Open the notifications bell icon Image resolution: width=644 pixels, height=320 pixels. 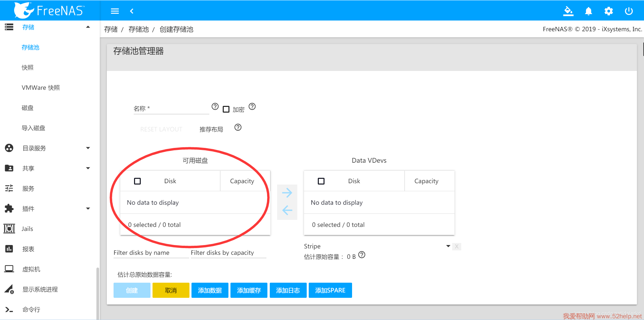pos(588,11)
